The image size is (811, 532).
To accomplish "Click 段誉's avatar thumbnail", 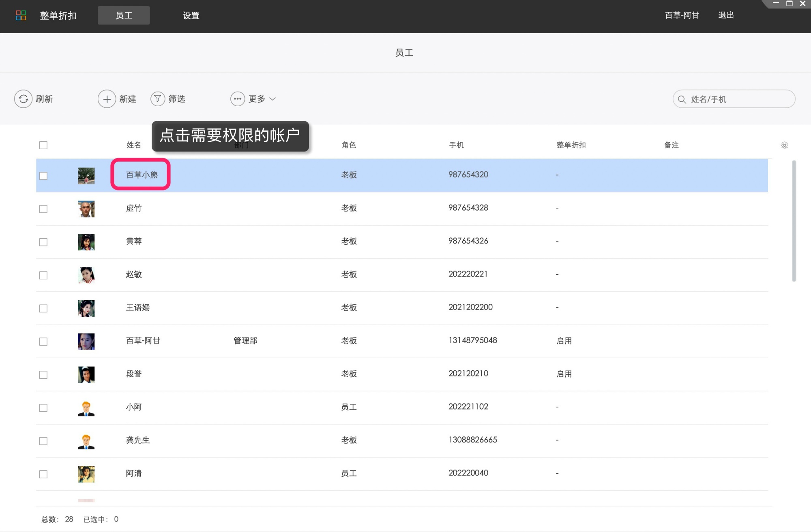I will [86, 375].
